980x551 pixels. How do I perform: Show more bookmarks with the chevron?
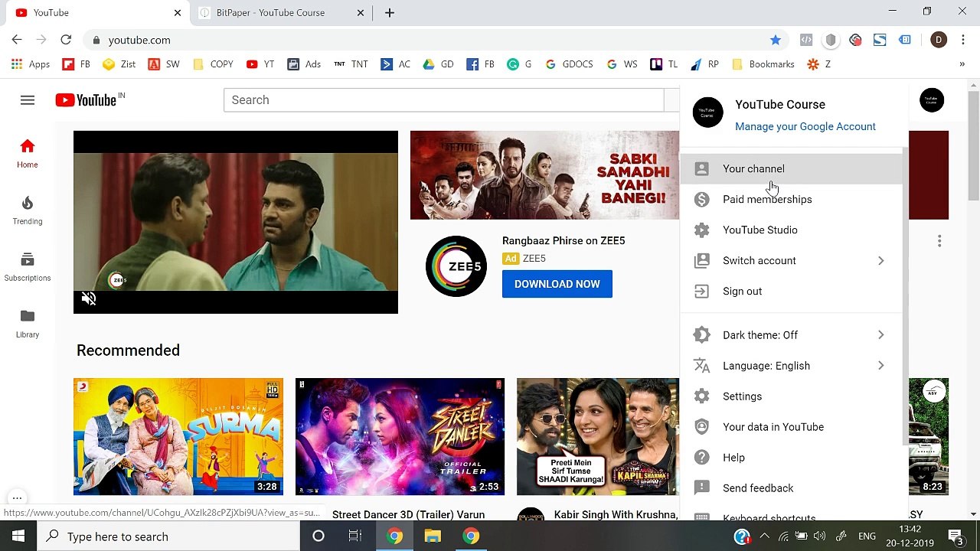(962, 64)
